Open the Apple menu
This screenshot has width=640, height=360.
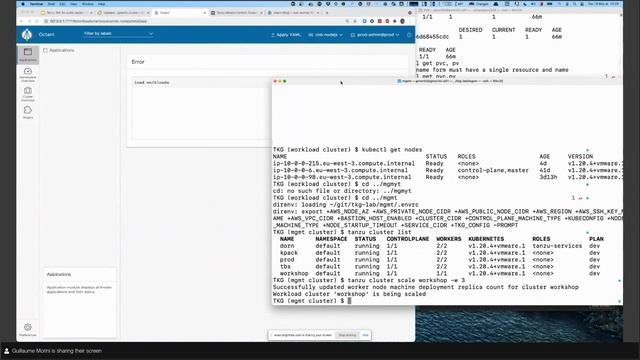[23, 4]
